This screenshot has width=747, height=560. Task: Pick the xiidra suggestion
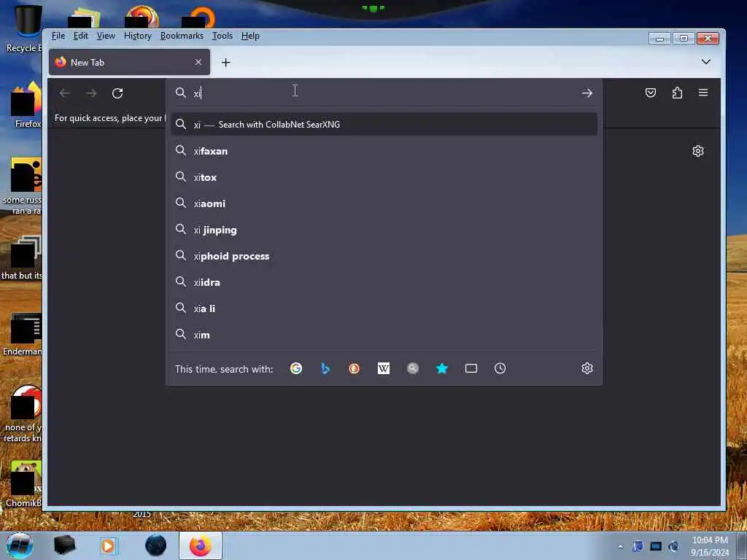point(384,282)
